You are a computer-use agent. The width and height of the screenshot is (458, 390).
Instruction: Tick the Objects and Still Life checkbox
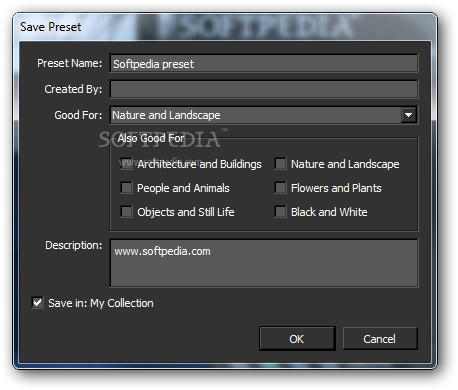[126, 212]
